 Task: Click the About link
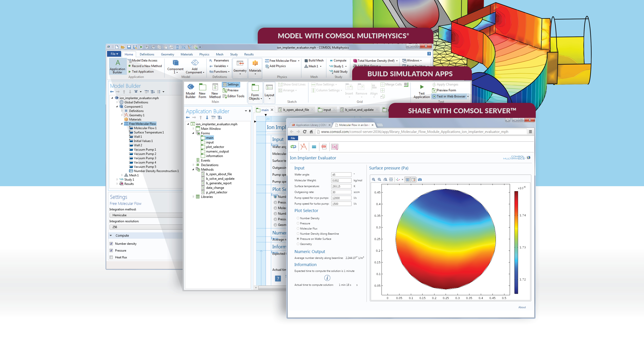(522, 307)
